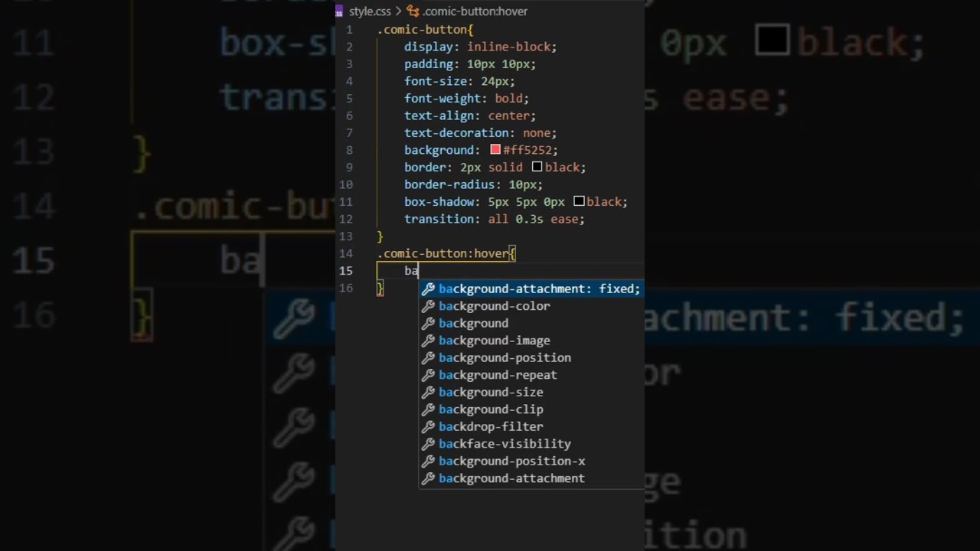Click wrench icon beside background-color
Screen dimensions: 980x551
[x=428, y=306]
